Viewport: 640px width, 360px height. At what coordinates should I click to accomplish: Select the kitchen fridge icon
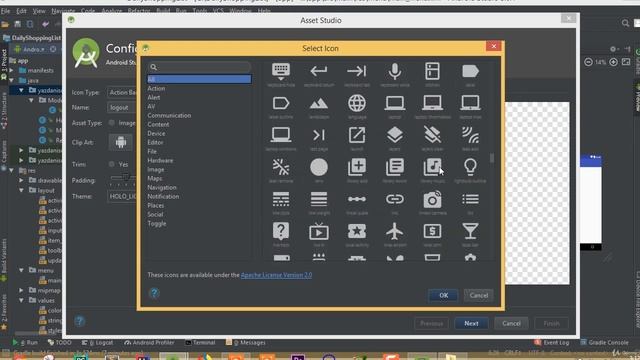pyautogui.click(x=432, y=71)
